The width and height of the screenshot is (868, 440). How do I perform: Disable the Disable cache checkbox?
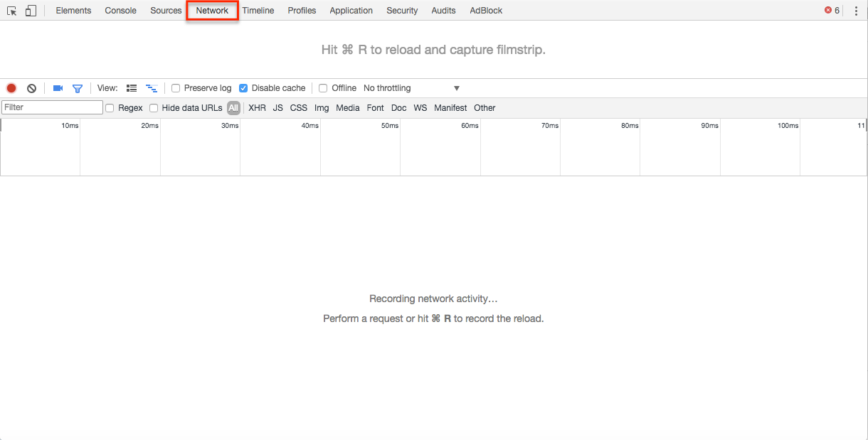[x=243, y=87]
